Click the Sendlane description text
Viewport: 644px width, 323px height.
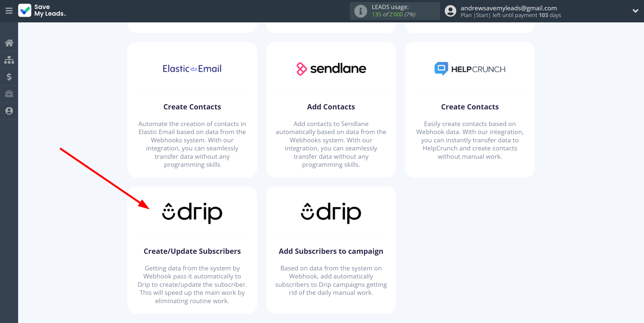coord(331,144)
